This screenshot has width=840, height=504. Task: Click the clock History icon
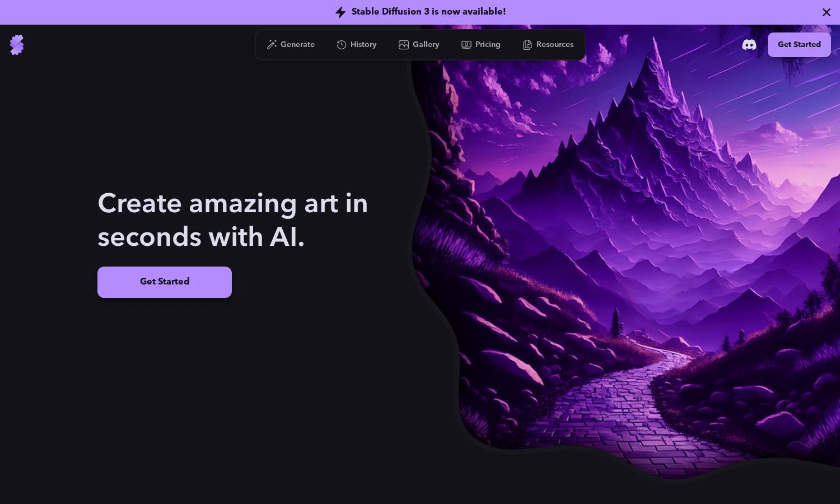(342, 45)
